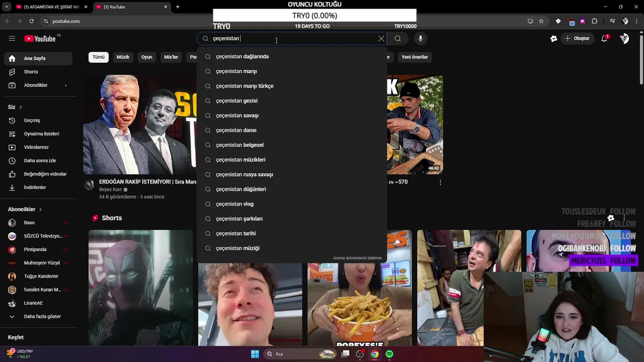
Task: Open Beyaz Kurt channel link
Action: (110, 190)
